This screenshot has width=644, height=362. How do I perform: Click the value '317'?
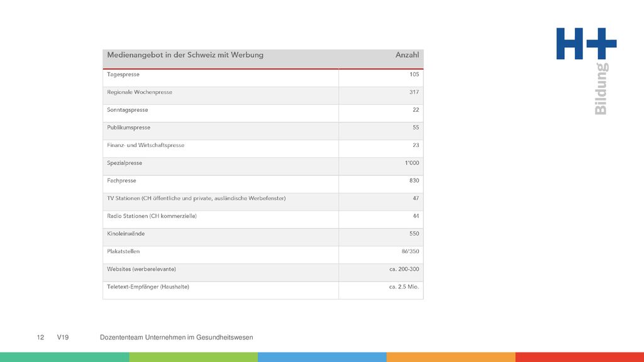[414, 92]
